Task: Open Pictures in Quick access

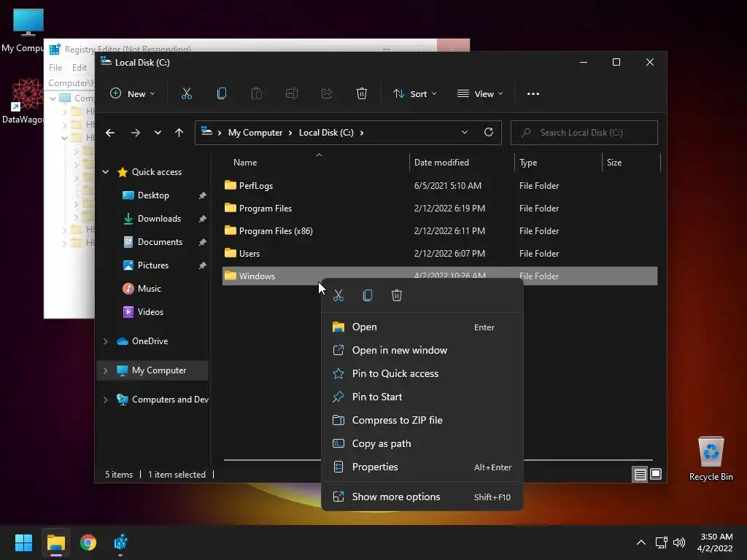Action: tap(153, 265)
